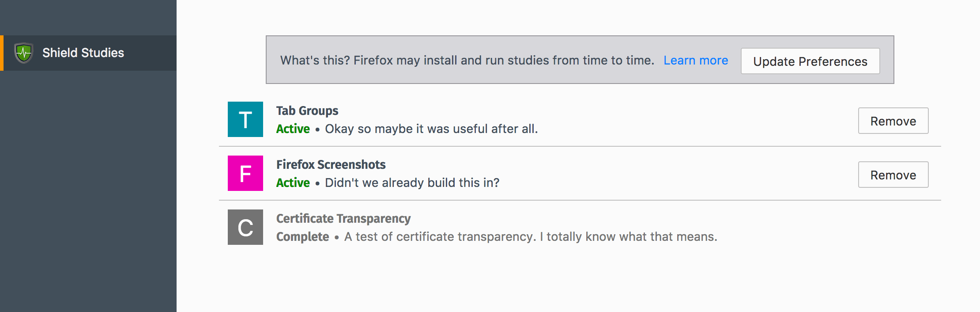The height and width of the screenshot is (312, 980).
Task: Click the Active status of Firefox Screenshots
Action: point(293,183)
